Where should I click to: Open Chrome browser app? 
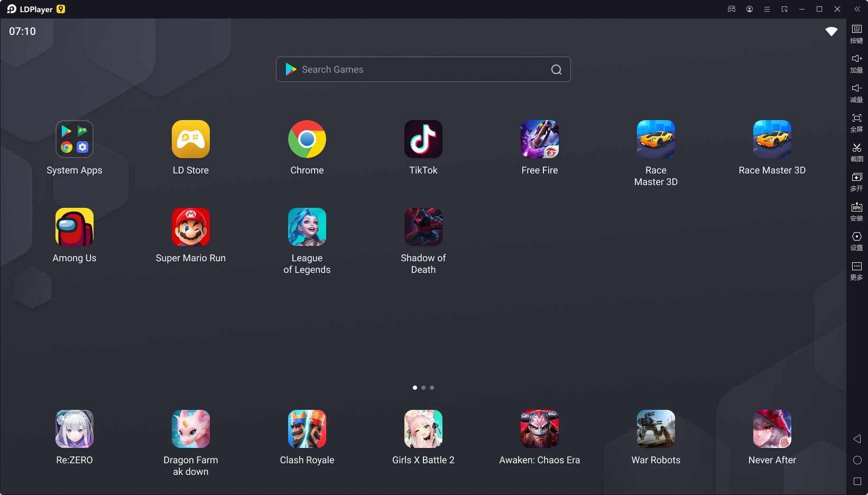307,139
